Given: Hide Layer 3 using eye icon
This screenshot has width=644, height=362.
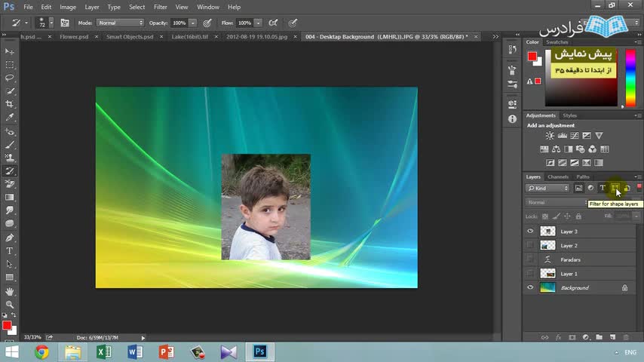Looking at the screenshot, I should (x=530, y=232).
